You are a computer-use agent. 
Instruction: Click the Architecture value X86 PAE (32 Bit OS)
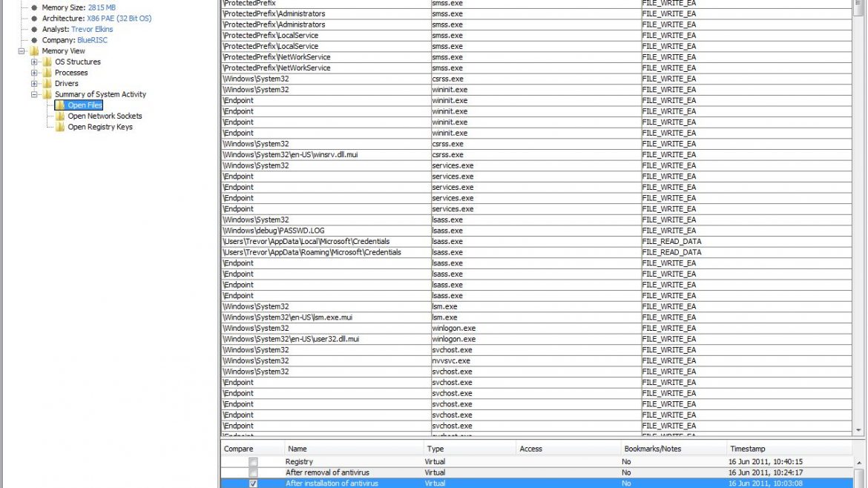(x=119, y=19)
